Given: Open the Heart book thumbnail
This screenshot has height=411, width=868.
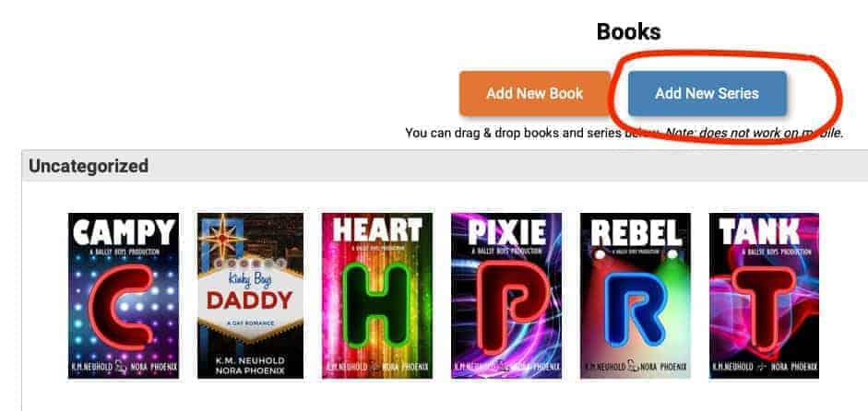Looking at the screenshot, I should point(377,296).
